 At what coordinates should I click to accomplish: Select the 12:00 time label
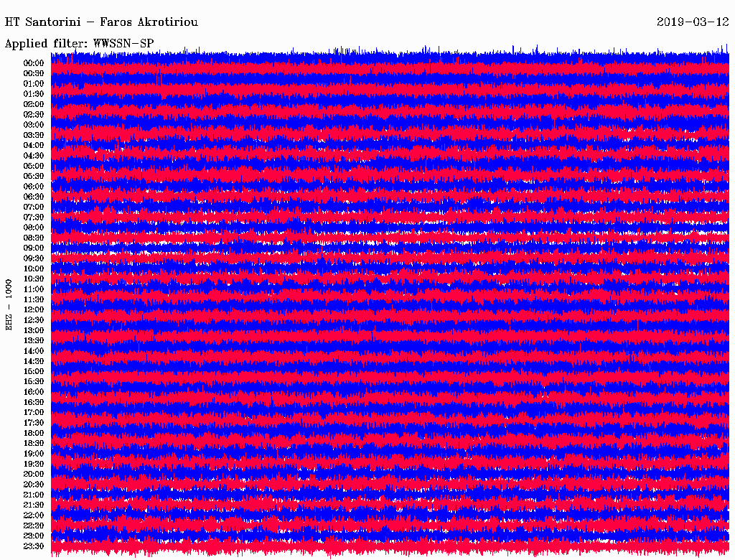coord(34,310)
